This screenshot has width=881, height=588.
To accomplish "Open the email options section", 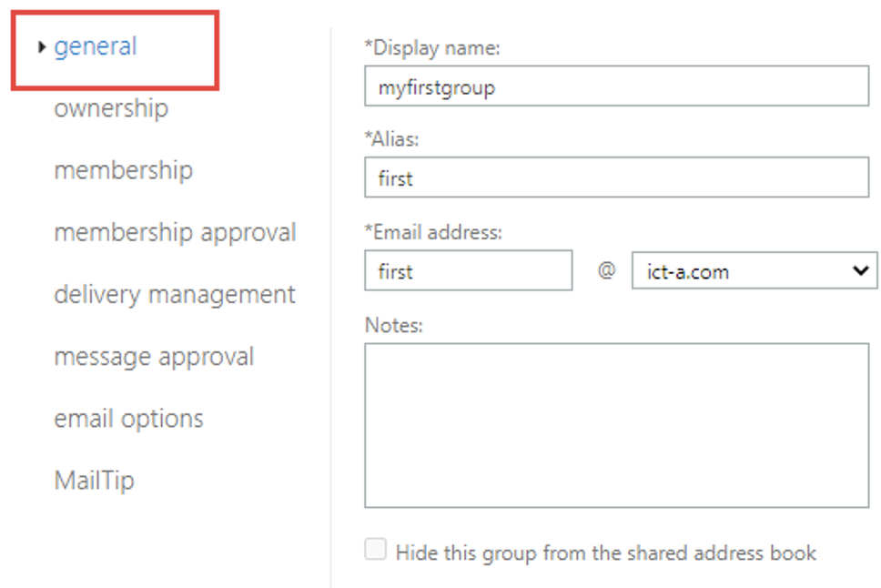I will [128, 418].
